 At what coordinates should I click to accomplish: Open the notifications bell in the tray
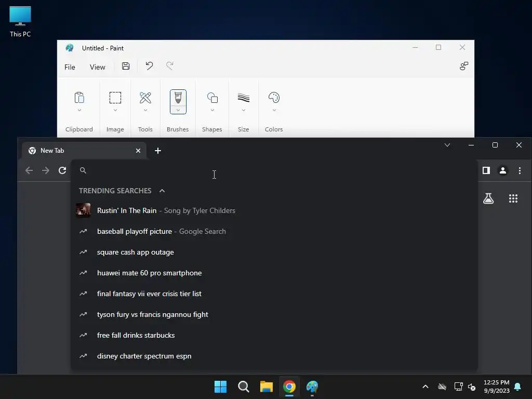tap(518, 387)
